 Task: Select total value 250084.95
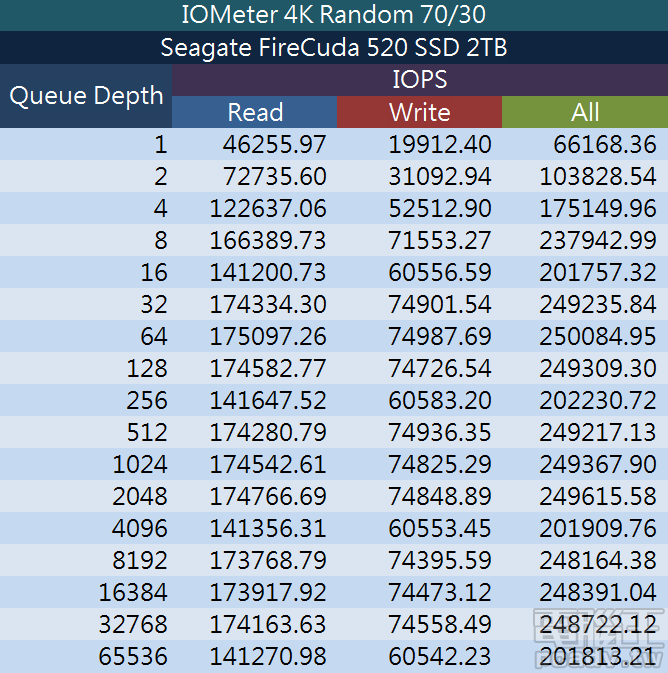(598, 336)
